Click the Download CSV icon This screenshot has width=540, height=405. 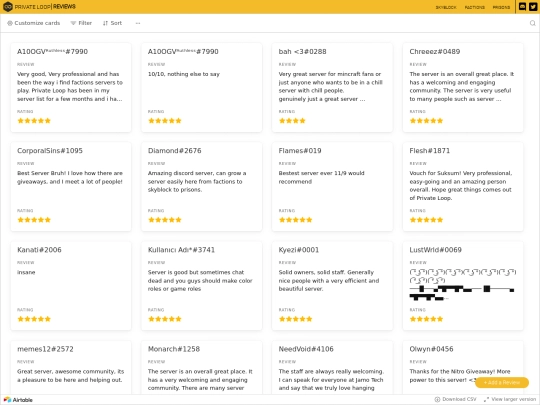(437, 399)
